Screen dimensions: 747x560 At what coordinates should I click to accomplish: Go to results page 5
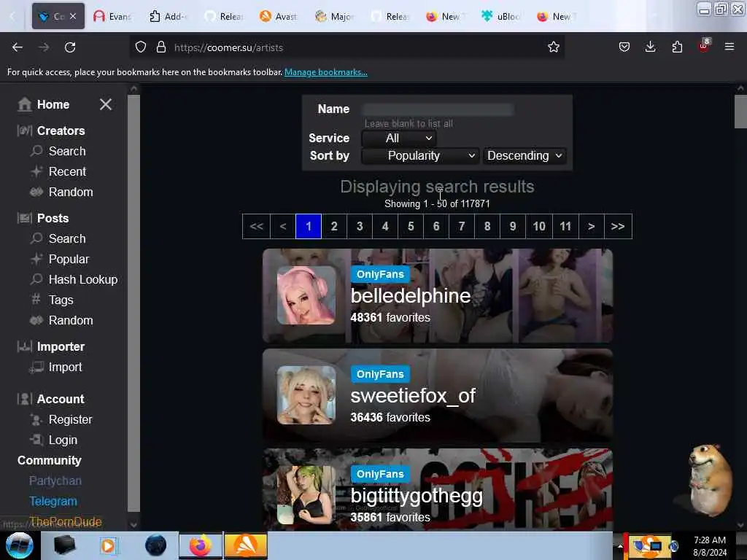click(x=411, y=226)
